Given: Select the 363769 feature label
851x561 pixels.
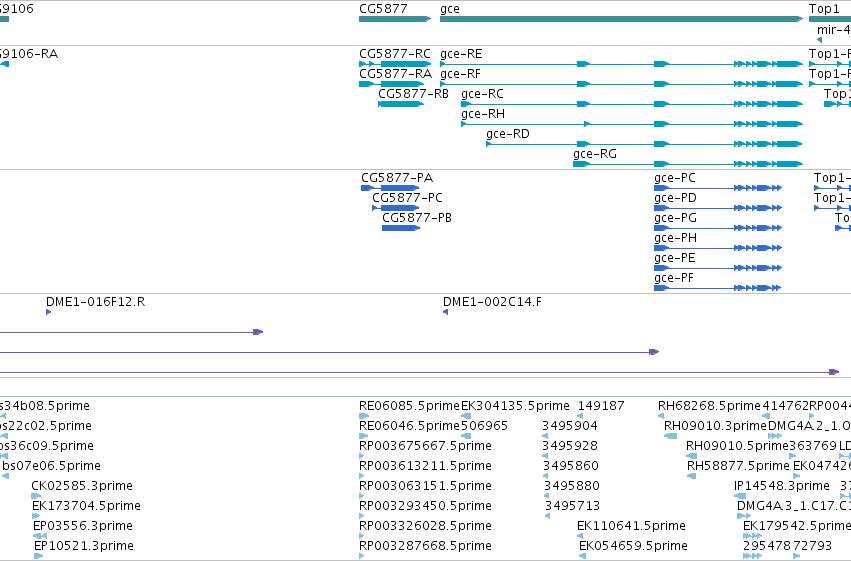Looking at the screenshot, I should click(813, 446).
